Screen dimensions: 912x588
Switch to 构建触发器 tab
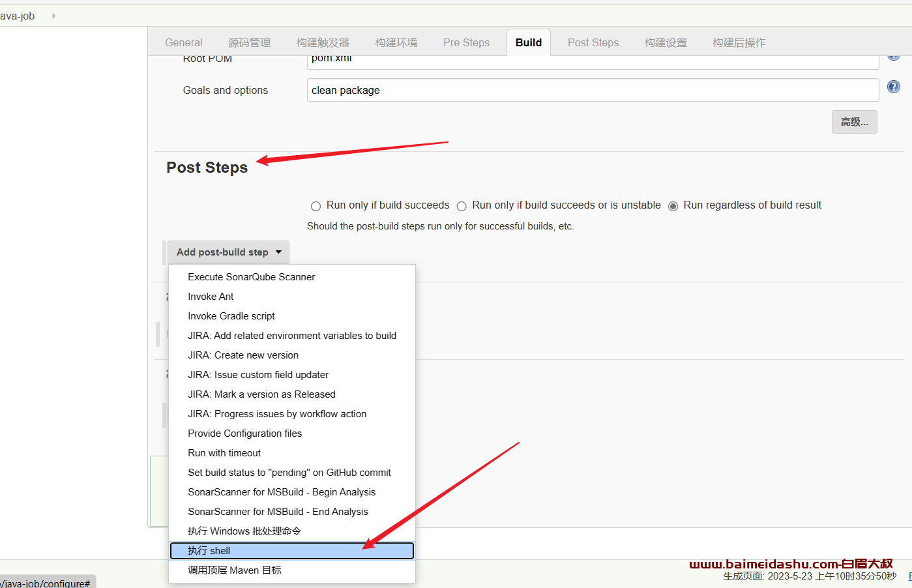[x=323, y=42]
